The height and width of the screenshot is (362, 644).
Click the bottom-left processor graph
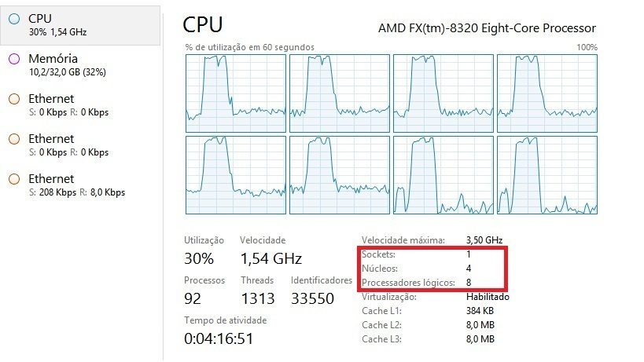(236, 175)
